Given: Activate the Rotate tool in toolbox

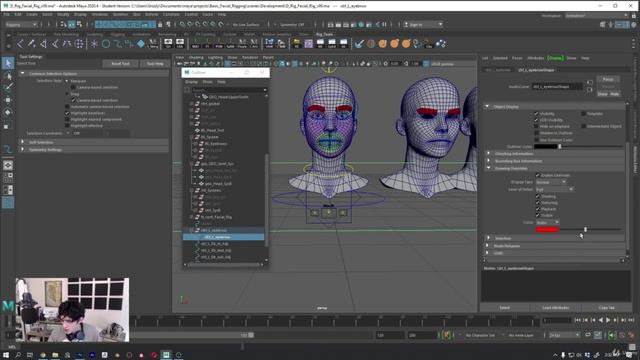Looking at the screenshot, I should (x=8, y=112).
